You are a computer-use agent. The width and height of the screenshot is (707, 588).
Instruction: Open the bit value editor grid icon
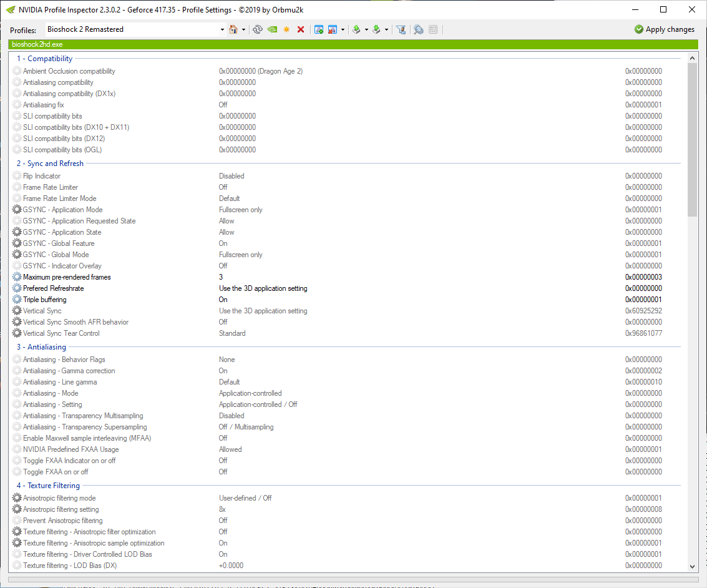click(x=433, y=29)
